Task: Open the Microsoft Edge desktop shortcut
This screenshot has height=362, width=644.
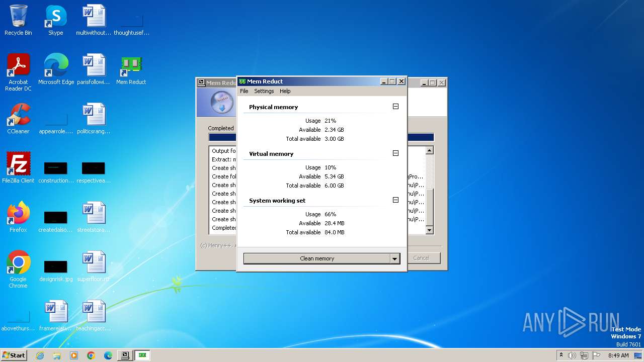Action: [56, 69]
